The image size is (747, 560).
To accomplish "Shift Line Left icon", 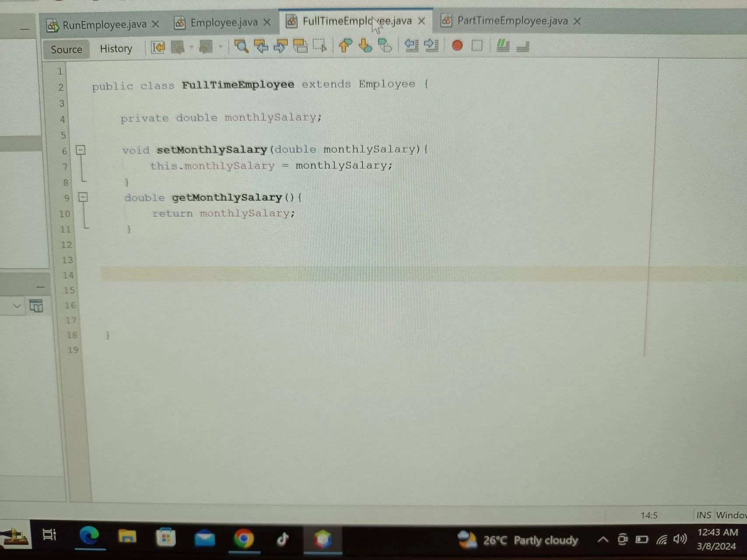I will tap(411, 45).
